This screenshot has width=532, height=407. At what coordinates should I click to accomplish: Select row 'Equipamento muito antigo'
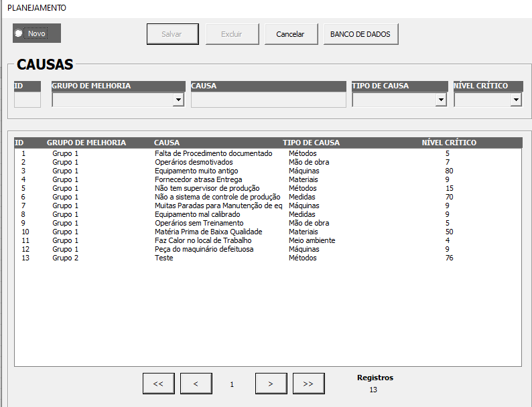click(x=268, y=171)
